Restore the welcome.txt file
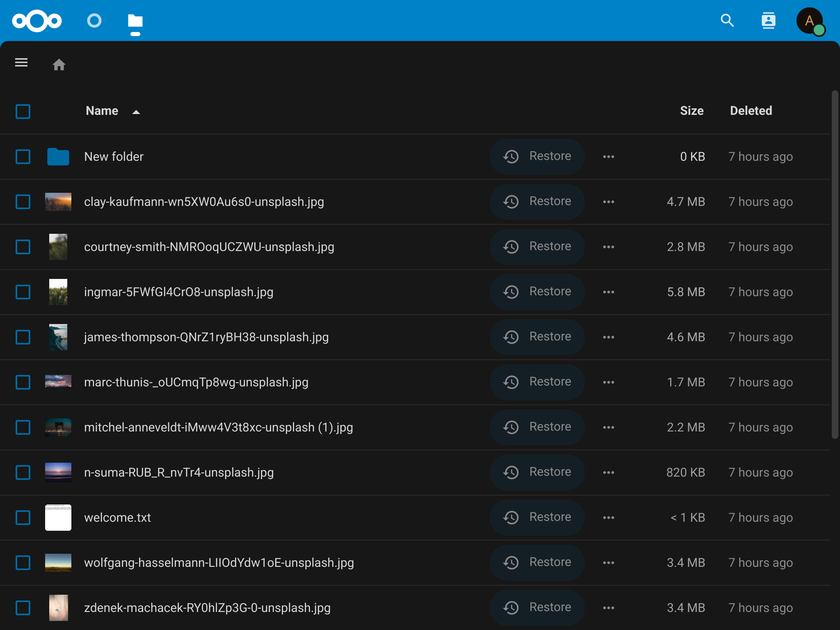 tap(537, 518)
